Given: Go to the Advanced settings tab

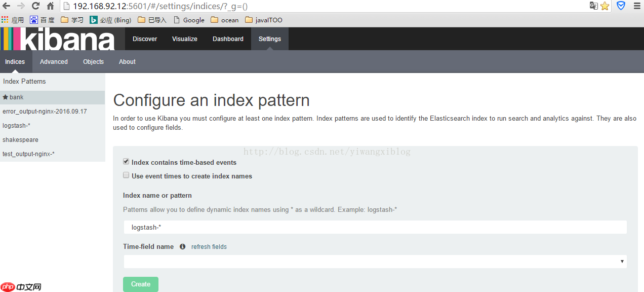Looking at the screenshot, I should [54, 62].
